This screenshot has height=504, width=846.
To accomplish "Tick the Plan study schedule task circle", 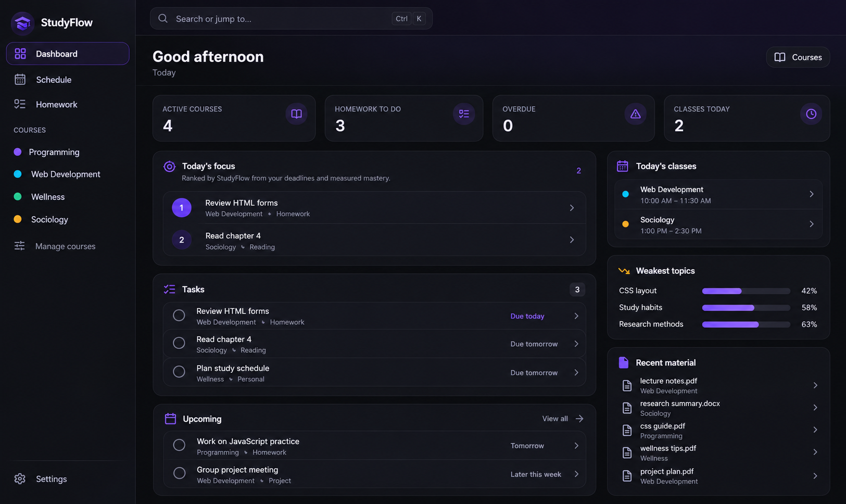I will pyautogui.click(x=179, y=372).
